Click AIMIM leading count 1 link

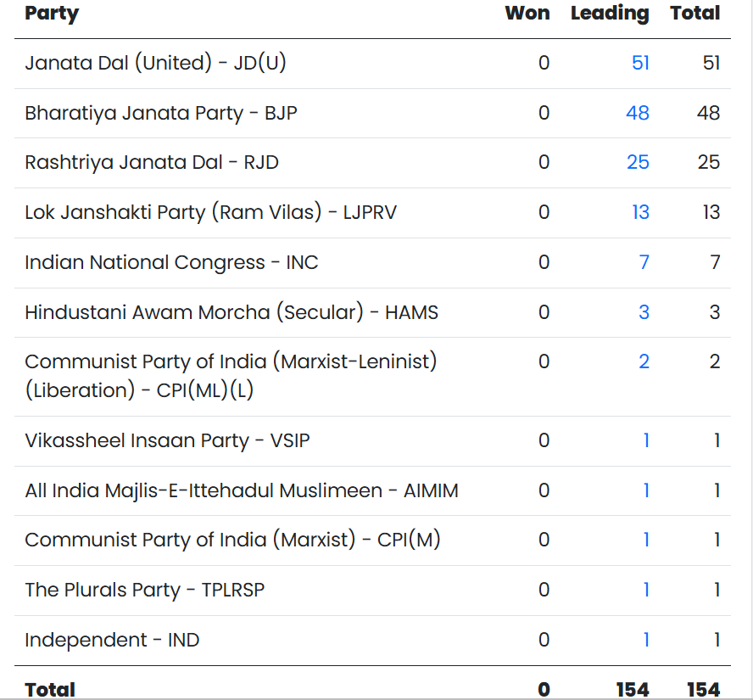pos(646,490)
